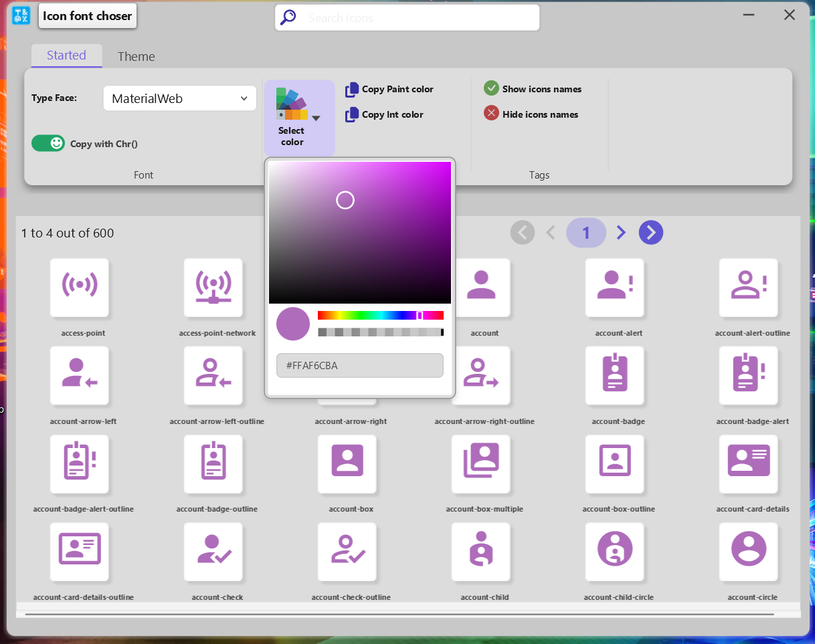
Task: Pick the account-badge-alert-outline icon tile
Action: 80,464
